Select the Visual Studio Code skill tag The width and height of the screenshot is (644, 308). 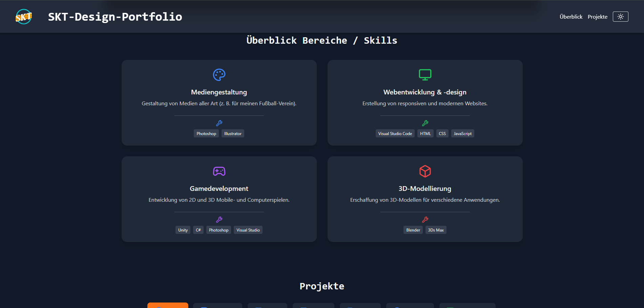(x=395, y=134)
